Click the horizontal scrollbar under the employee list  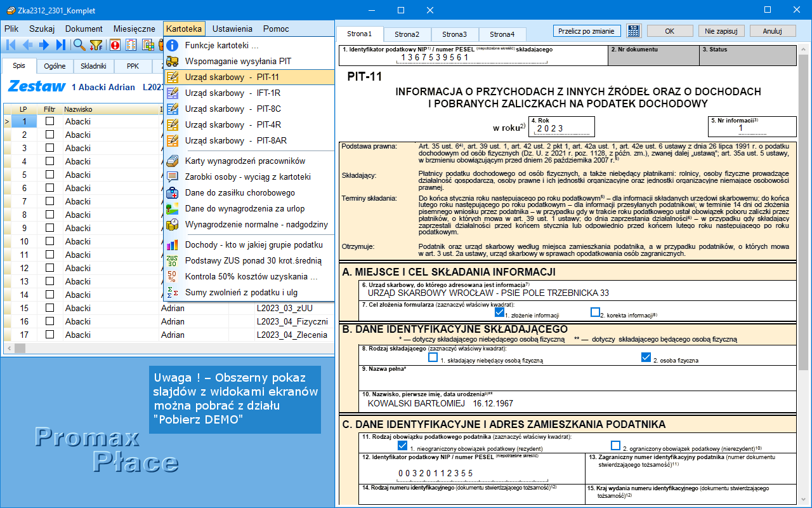(x=168, y=348)
